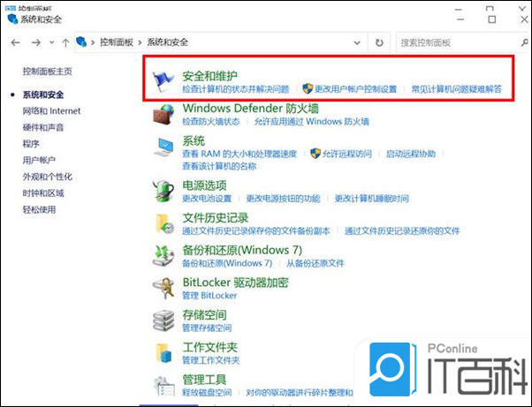Click the 存储空间 stacked drives icon
This screenshot has height=407, width=532.
click(x=163, y=320)
